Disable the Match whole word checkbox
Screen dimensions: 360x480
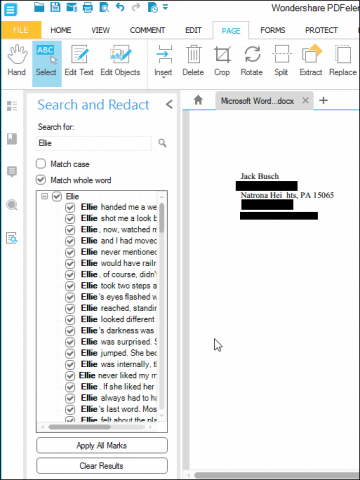coord(41,180)
